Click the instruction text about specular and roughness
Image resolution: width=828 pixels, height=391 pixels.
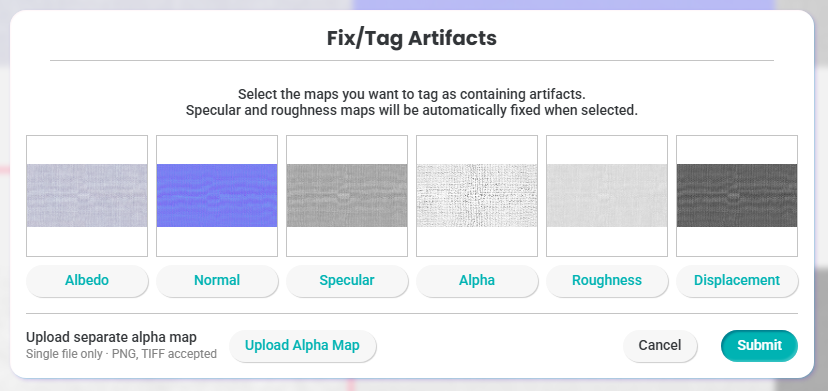click(x=412, y=111)
